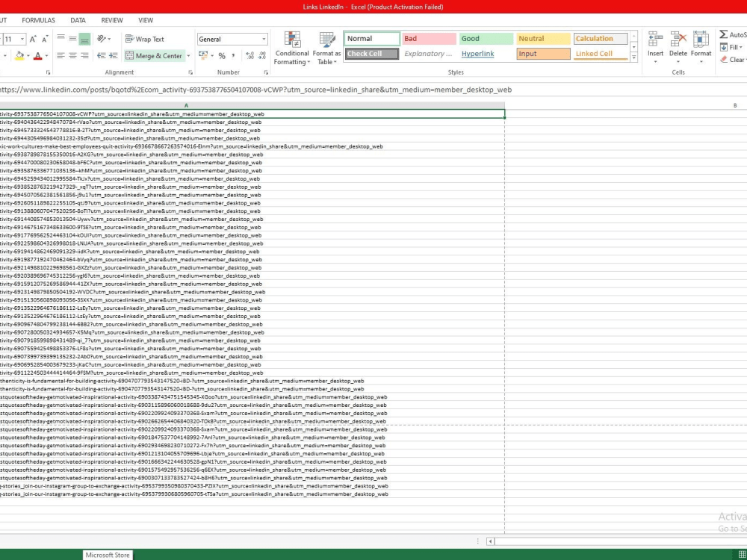
Task: Open Conditional Formatting menu
Action: coord(292,48)
